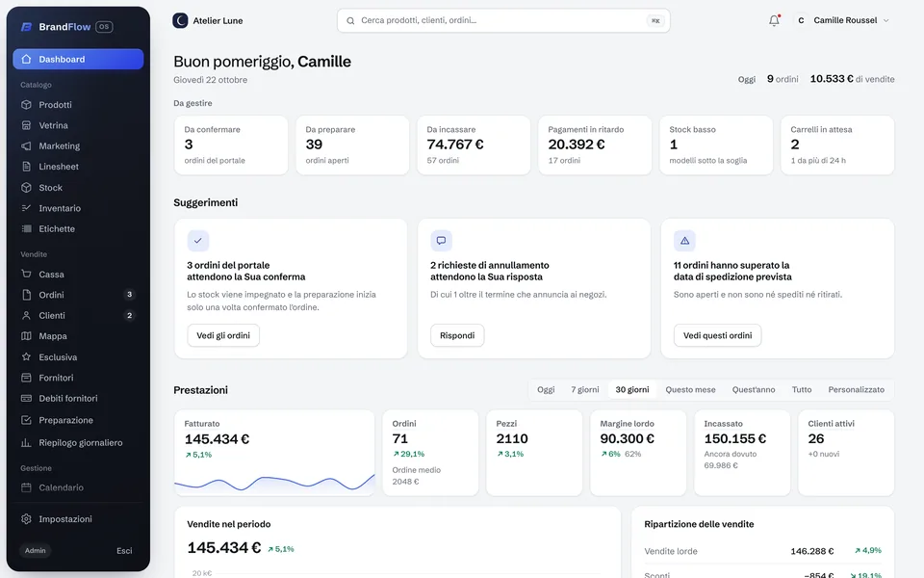Click the Ordine medio 2048 € text
The height and width of the screenshot is (578, 924).
pos(417,476)
